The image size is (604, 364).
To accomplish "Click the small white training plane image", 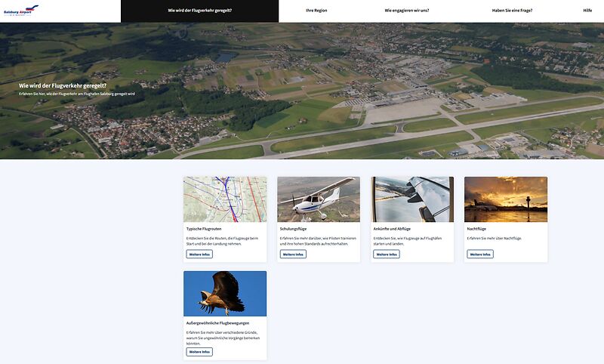I will (319, 199).
